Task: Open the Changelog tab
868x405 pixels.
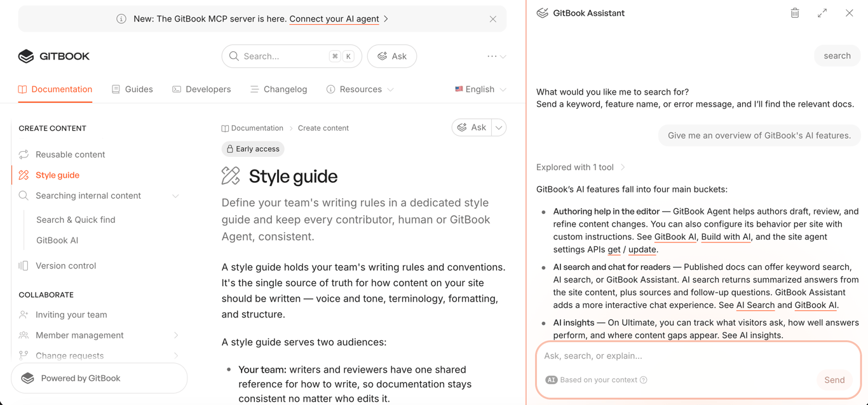Action: pos(278,90)
